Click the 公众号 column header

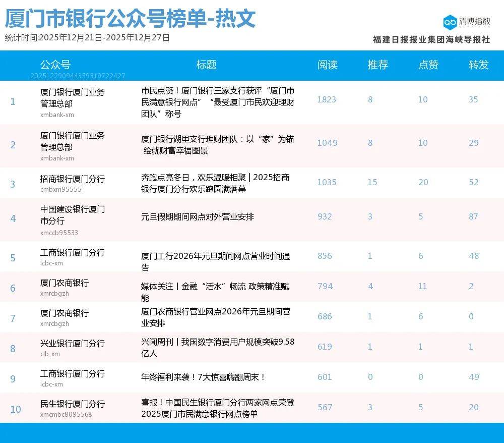coord(55,65)
